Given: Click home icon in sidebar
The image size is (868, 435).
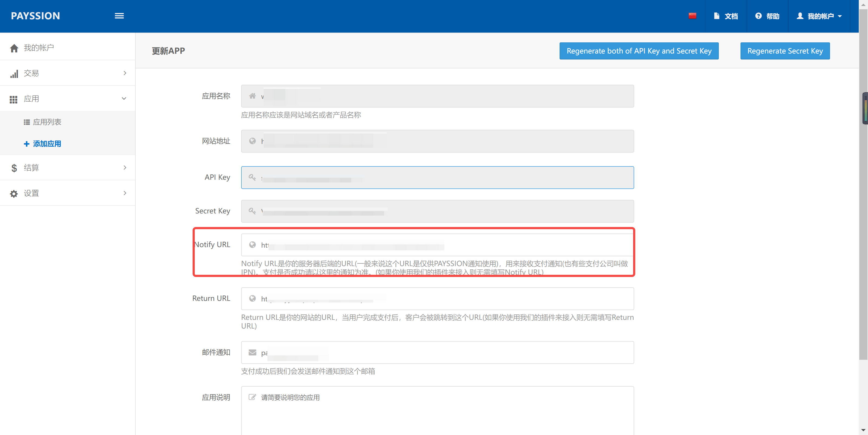Looking at the screenshot, I should pos(14,48).
